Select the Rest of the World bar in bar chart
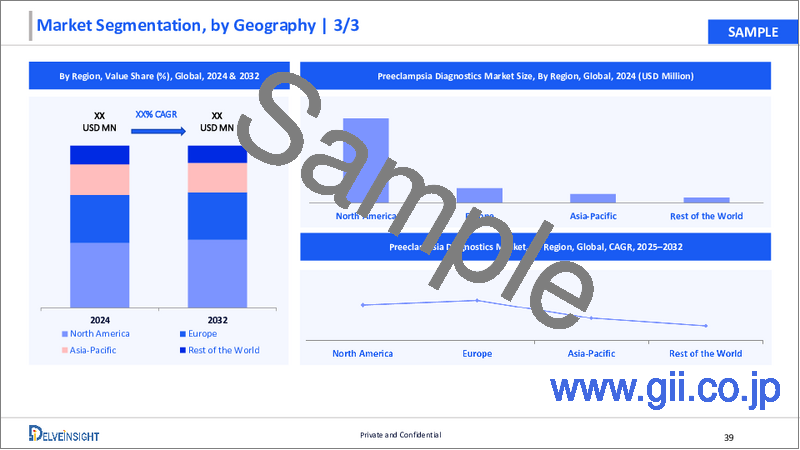800x450 pixels. 706,200
